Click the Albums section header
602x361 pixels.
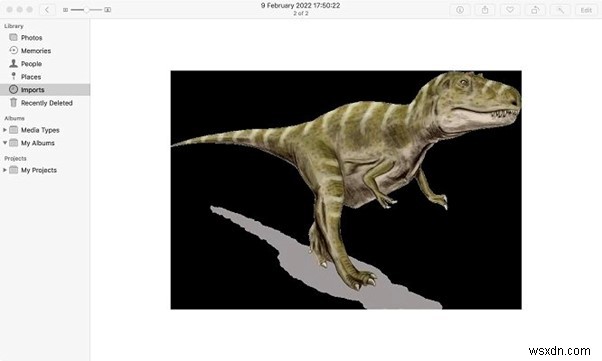(x=14, y=118)
